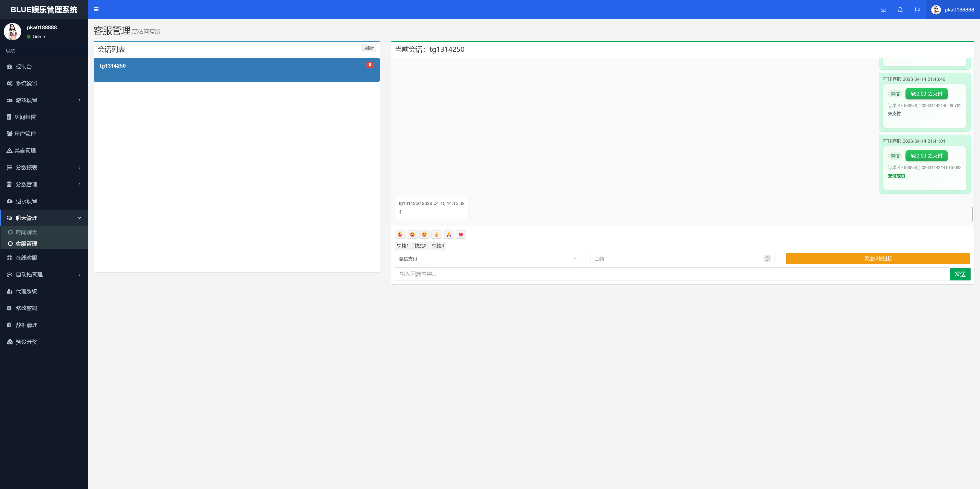This screenshot has width=980, height=489.
Task: Click the 未支付 status text
Action: 895,114
